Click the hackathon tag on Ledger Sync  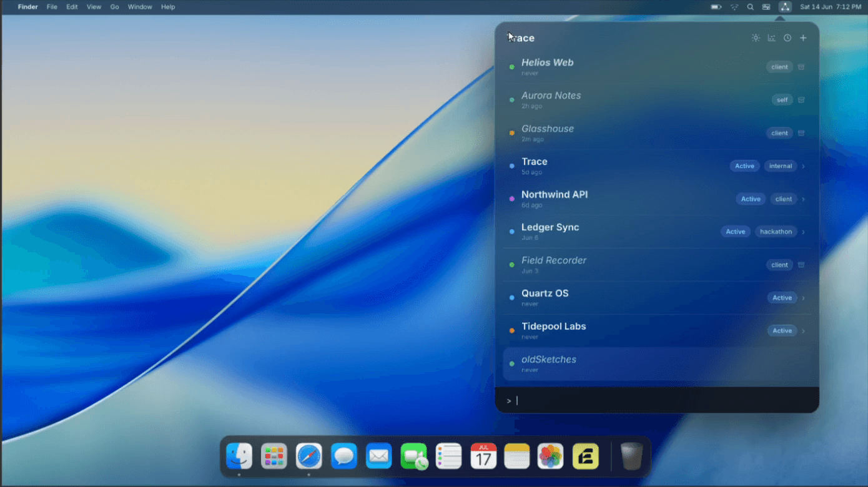click(776, 232)
